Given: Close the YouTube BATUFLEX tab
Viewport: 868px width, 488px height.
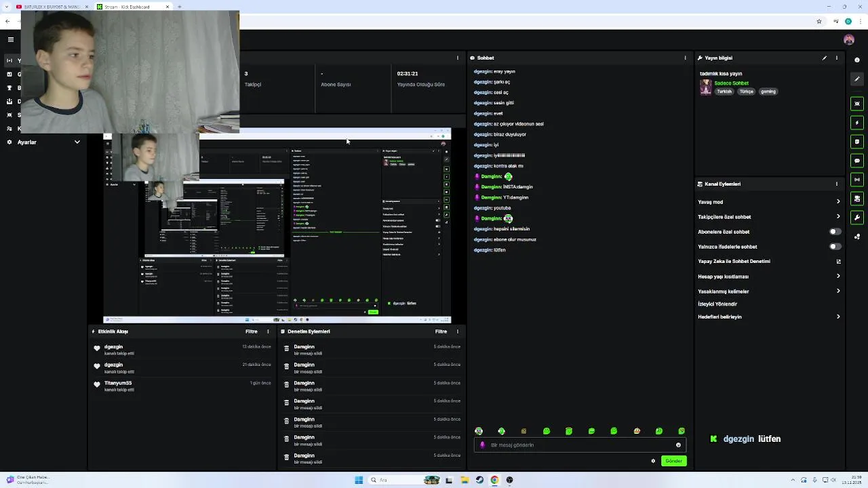Looking at the screenshot, I should tap(87, 7).
